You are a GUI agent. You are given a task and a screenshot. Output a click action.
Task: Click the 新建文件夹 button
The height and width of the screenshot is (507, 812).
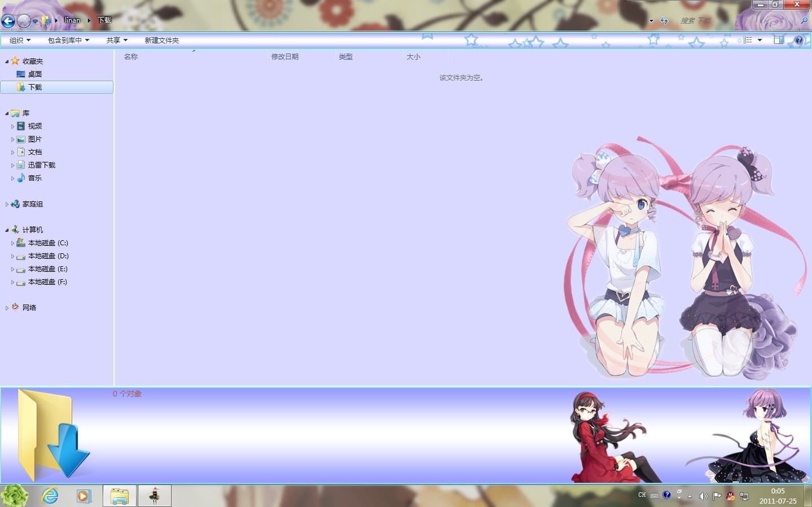[161, 40]
